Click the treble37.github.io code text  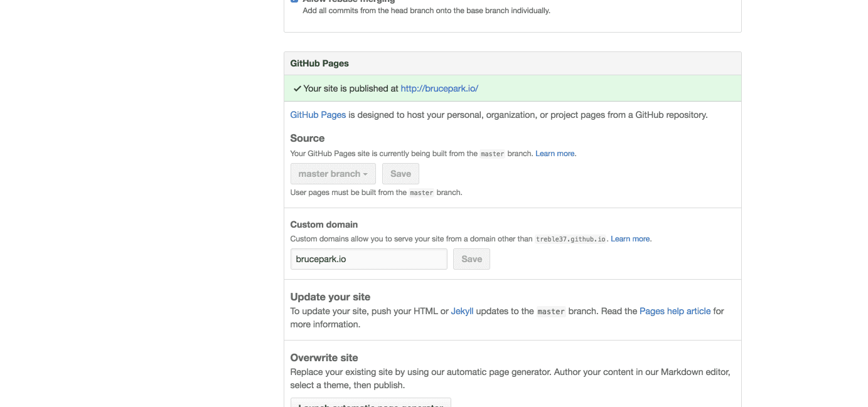(x=571, y=239)
